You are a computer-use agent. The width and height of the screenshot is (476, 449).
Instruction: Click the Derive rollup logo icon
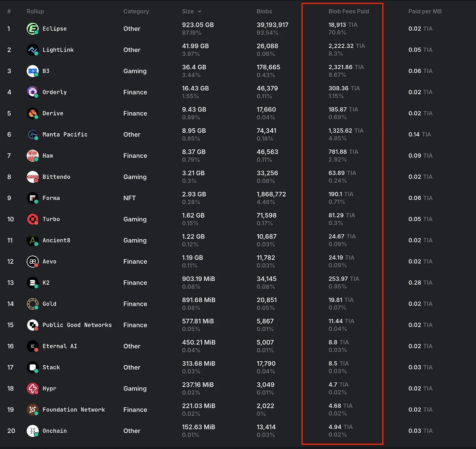click(33, 113)
